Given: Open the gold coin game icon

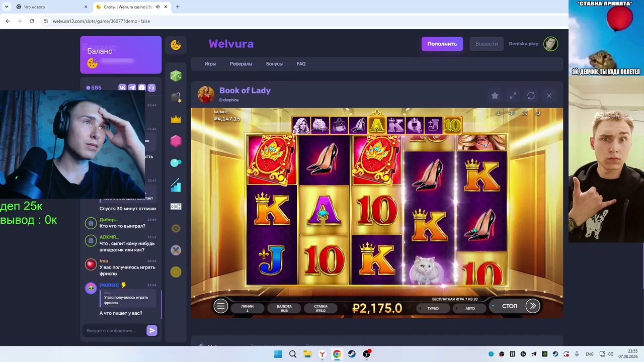Looking at the screenshot, I should tap(176, 272).
